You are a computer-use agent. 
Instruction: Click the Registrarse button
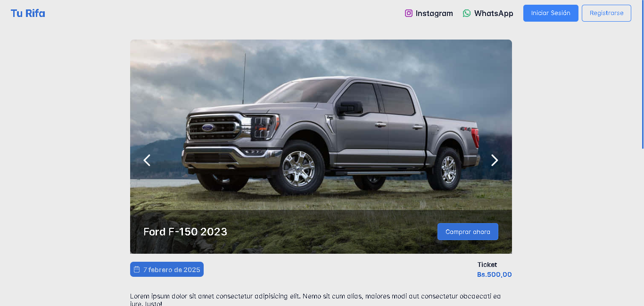coord(606,13)
